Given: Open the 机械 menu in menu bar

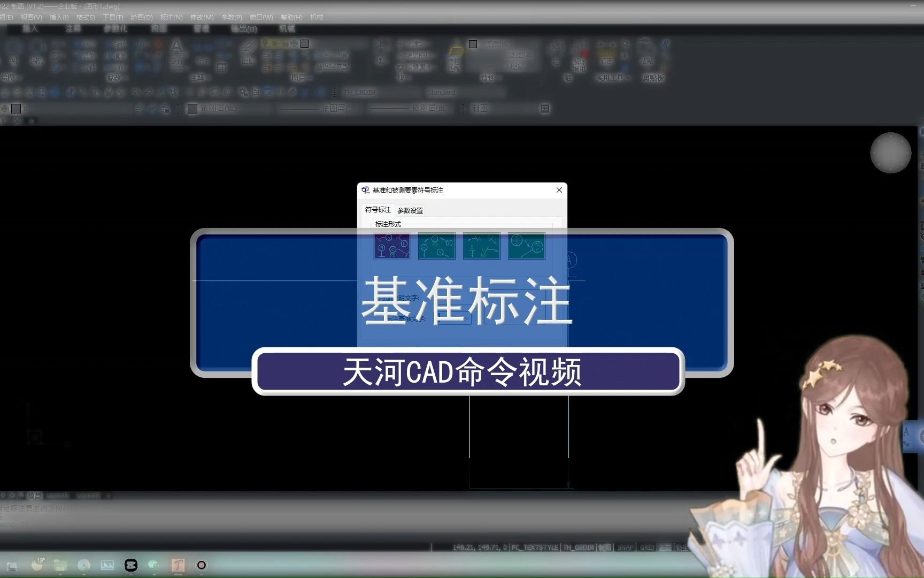Looking at the screenshot, I should pos(317,17).
